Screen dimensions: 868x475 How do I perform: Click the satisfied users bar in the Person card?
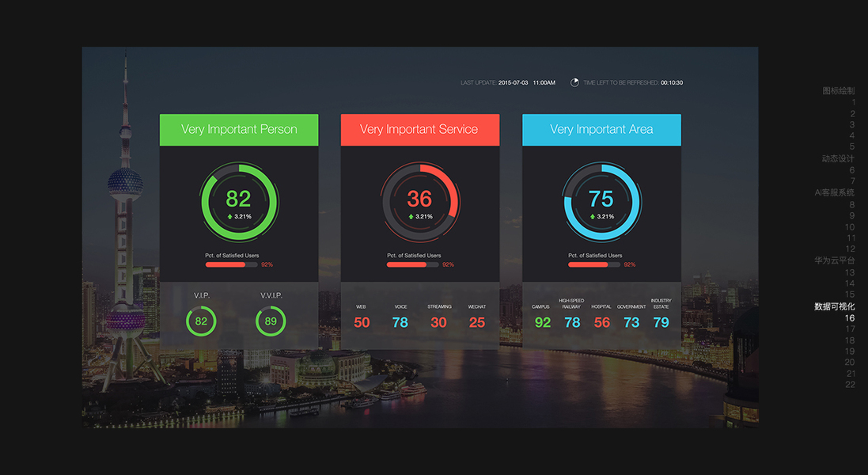231,264
